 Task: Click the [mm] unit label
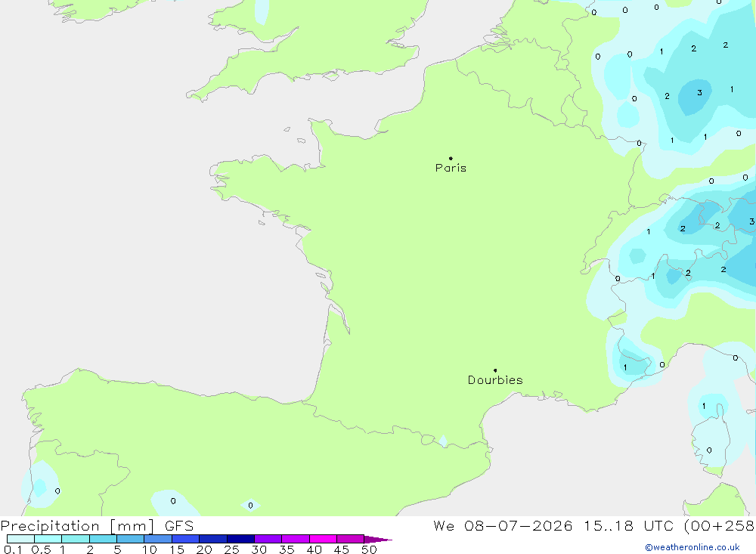[x=132, y=526]
